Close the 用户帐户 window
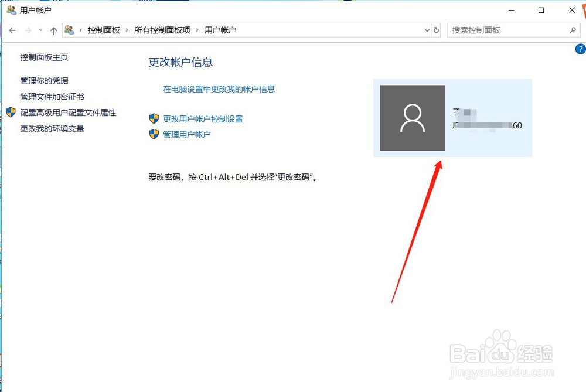This screenshot has height=392, width=586. 572,11
